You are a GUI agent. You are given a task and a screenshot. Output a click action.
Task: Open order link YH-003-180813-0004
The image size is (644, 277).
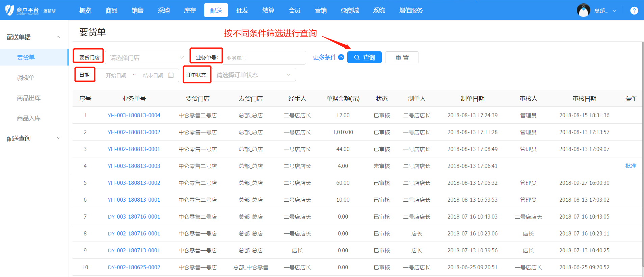coord(134,116)
